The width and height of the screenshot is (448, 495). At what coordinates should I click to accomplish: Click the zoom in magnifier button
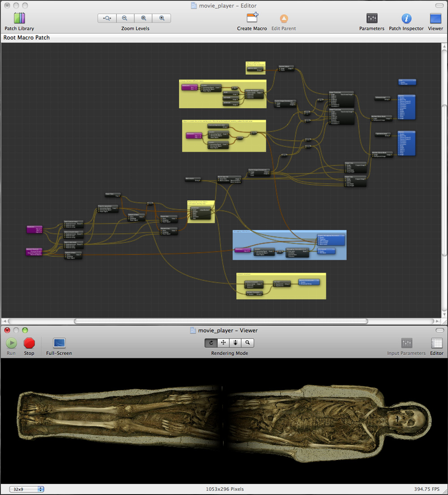[x=162, y=18]
